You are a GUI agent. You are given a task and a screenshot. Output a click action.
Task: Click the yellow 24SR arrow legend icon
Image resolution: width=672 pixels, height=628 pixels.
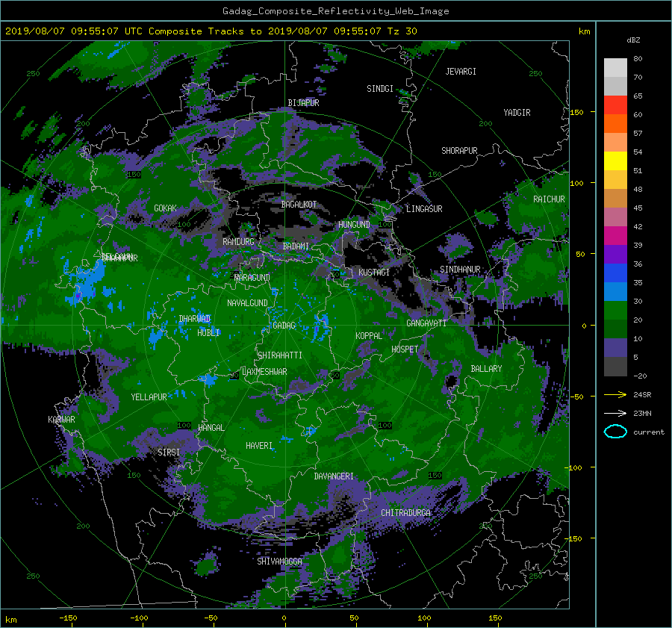(615, 394)
